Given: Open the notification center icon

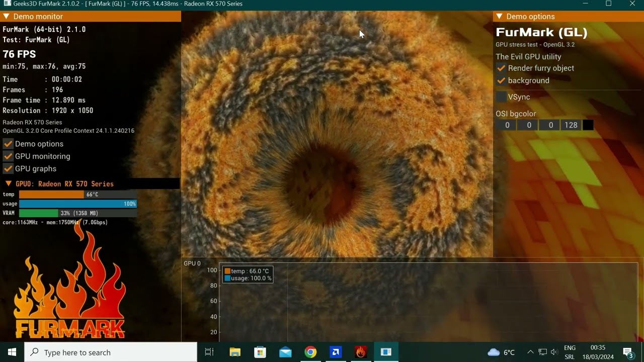Looking at the screenshot, I should click(x=628, y=352).
